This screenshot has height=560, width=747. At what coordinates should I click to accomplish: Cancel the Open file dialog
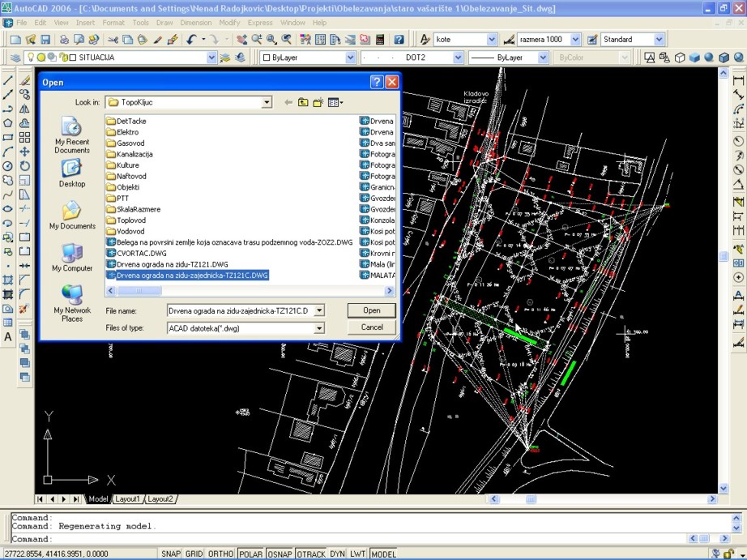372,327
